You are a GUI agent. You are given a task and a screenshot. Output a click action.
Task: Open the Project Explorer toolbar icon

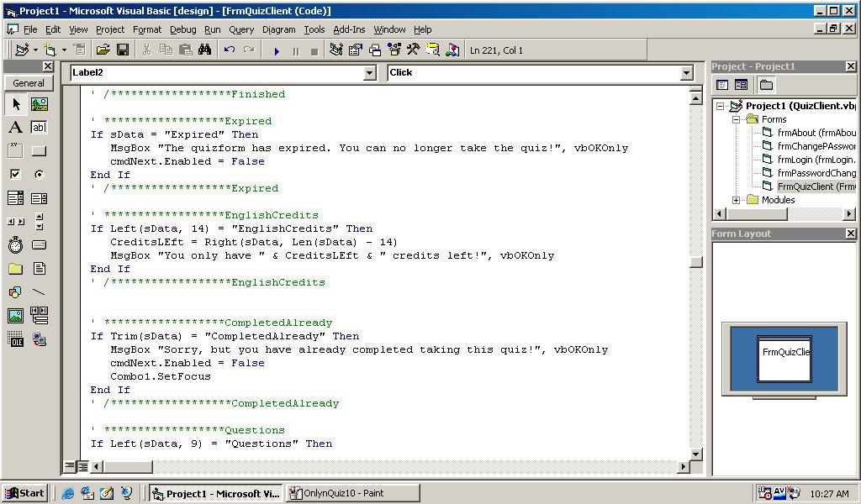pyautogui.click(x=336, y=50)
